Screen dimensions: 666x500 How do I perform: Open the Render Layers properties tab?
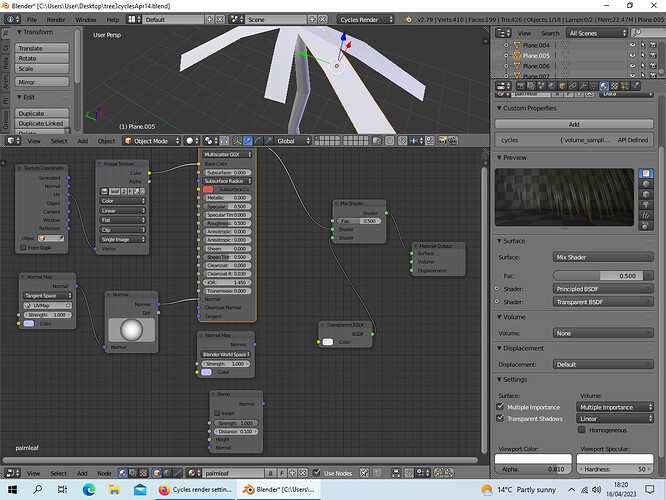[x=531, y=86]
